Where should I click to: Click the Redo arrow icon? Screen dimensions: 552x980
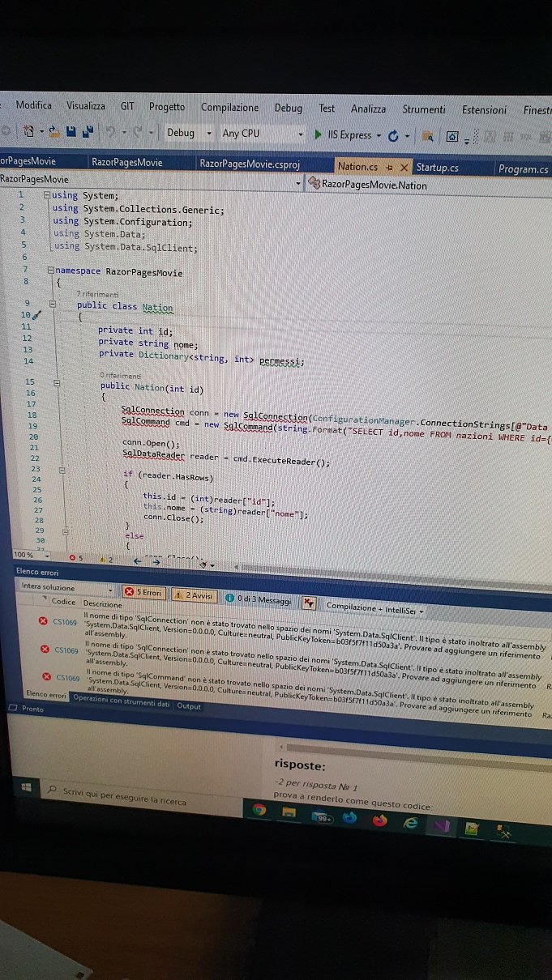click(x=136, y=132)
